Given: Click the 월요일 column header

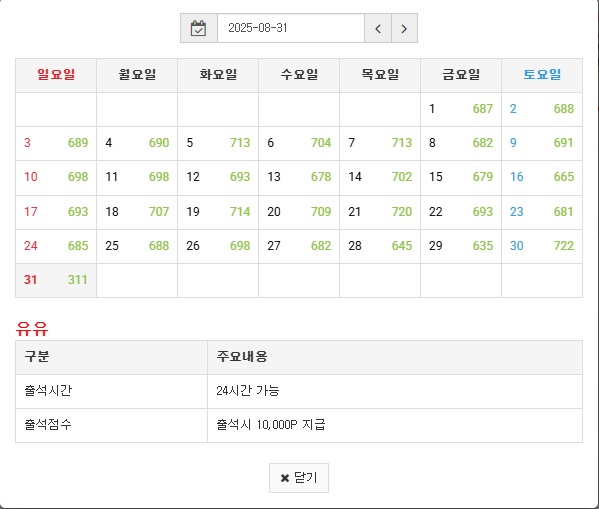Looking at the screenshot, I should 137,75.
